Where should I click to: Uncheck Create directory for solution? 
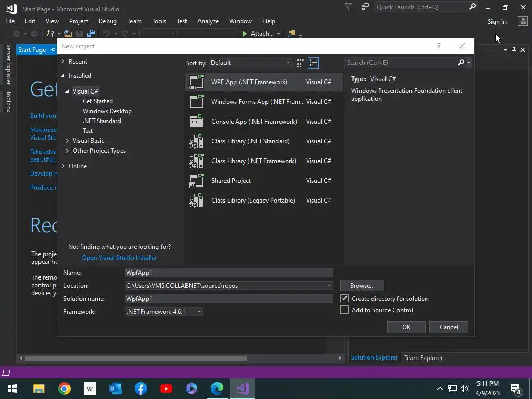[344, 298]
